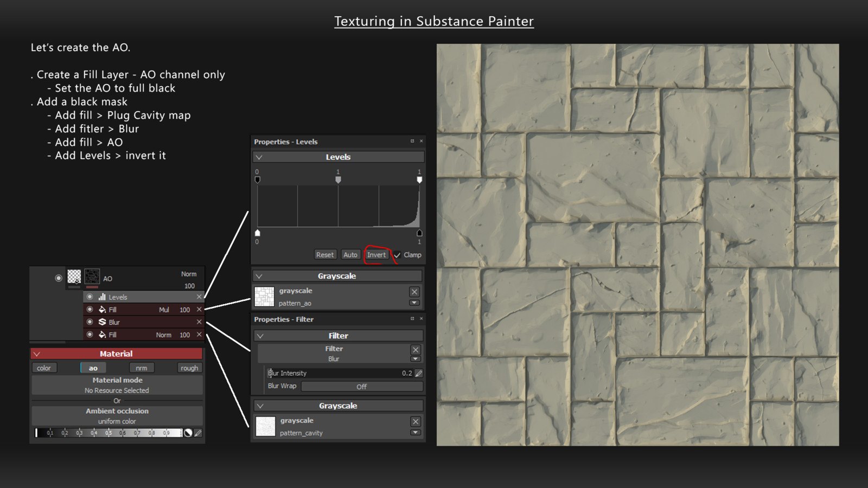Screen dimensions: 868x488
Task: Select the AO layer content thumbnail
Action: coord(74,277)
